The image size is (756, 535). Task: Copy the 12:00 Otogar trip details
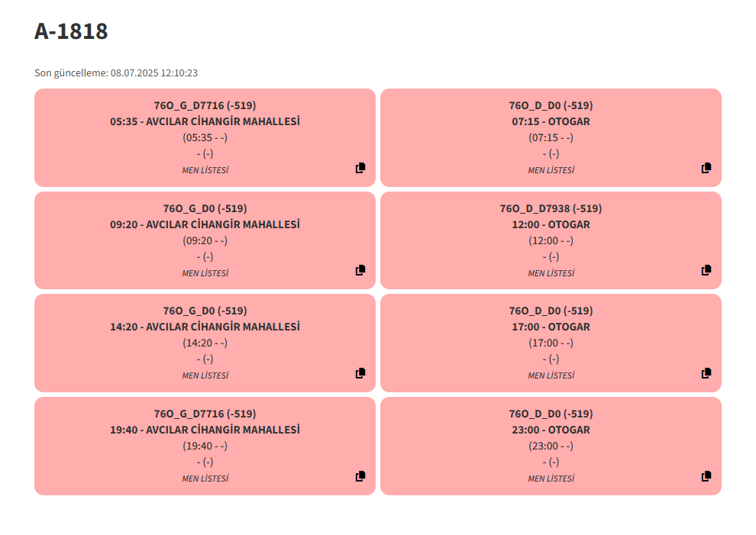(706, 270)
